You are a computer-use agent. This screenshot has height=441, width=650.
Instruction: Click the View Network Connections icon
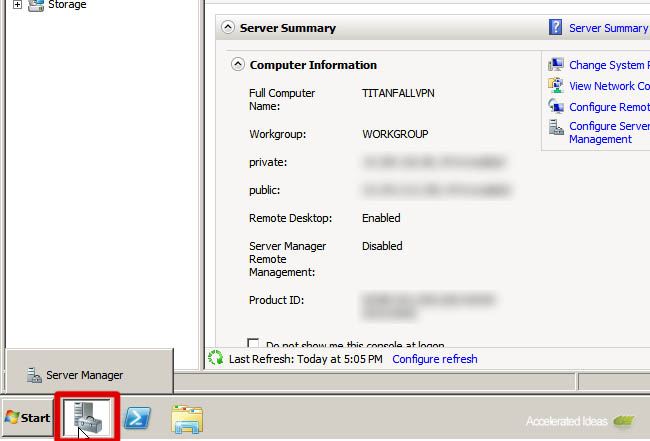[556, 85]
